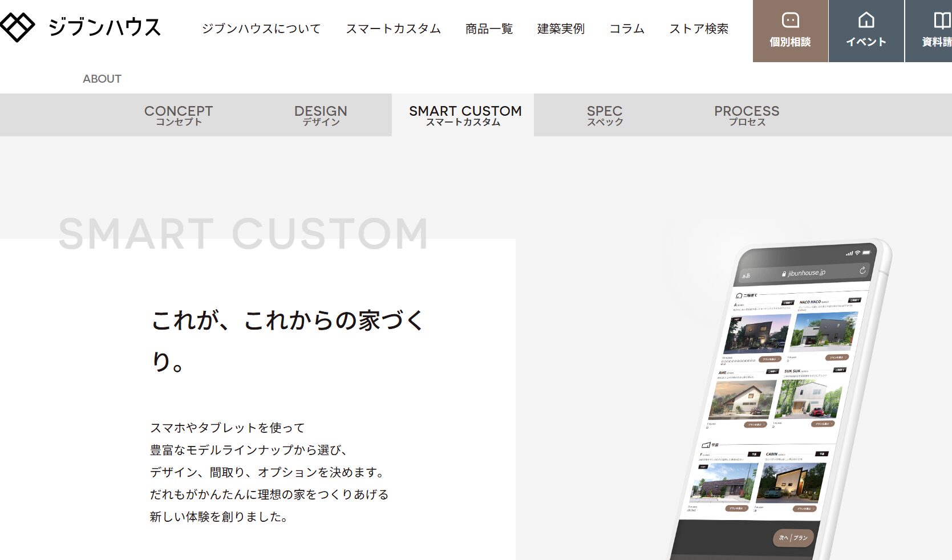Switch to the CONCEPT tab
This screenshot has width=952, height=560.
pyautogui.click(x=179, y=115)
